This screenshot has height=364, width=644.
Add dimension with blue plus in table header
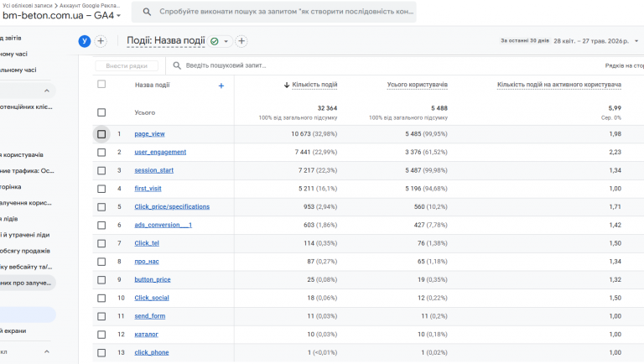[221, 86]
